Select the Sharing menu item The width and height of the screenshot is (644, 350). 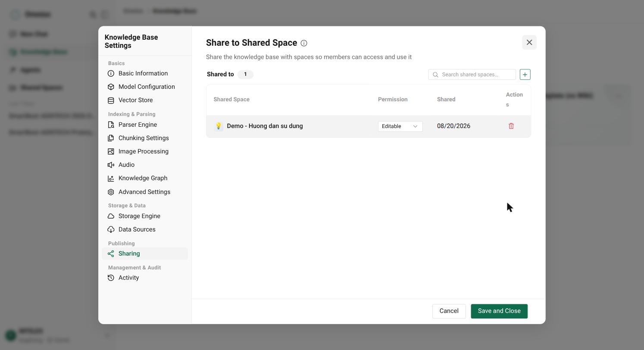coord(145,253)
